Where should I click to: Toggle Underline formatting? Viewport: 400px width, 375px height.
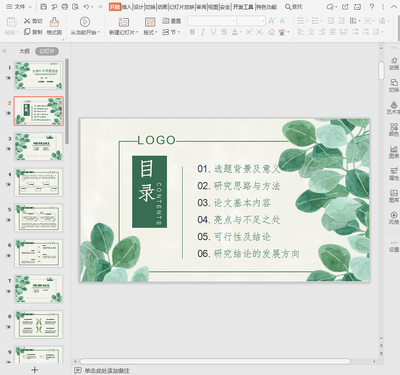click(x=213, y=32)
